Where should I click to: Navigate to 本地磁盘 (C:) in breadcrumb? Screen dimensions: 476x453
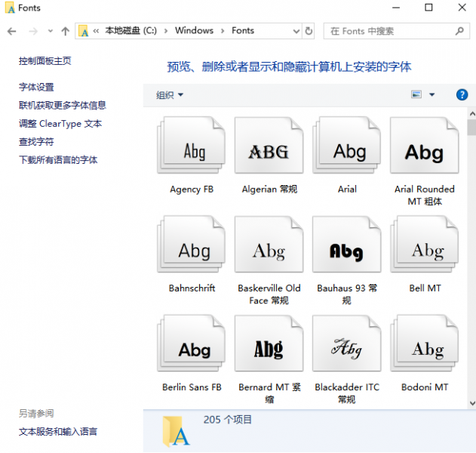coord(131,31)
